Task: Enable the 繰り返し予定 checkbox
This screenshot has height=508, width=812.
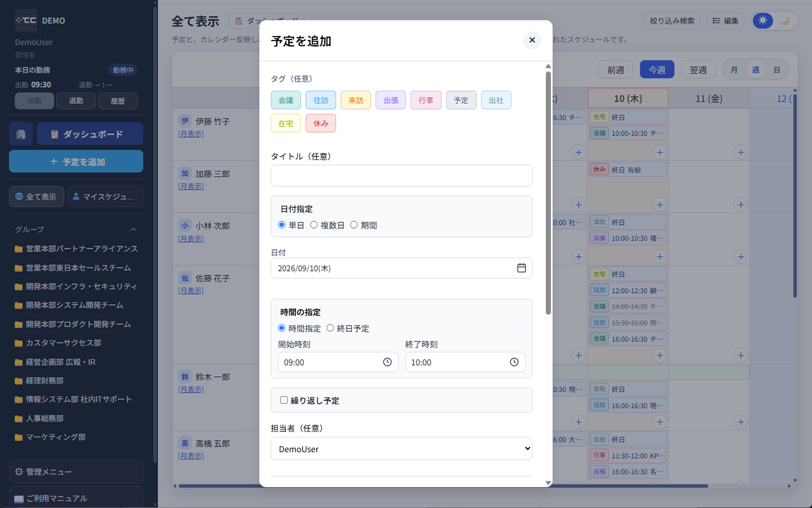Action: 284,400
